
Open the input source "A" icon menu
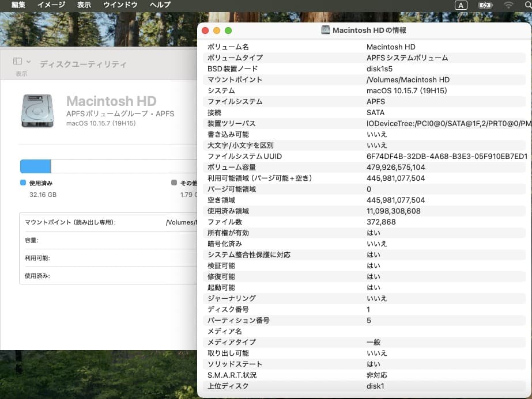pos(461,5)
